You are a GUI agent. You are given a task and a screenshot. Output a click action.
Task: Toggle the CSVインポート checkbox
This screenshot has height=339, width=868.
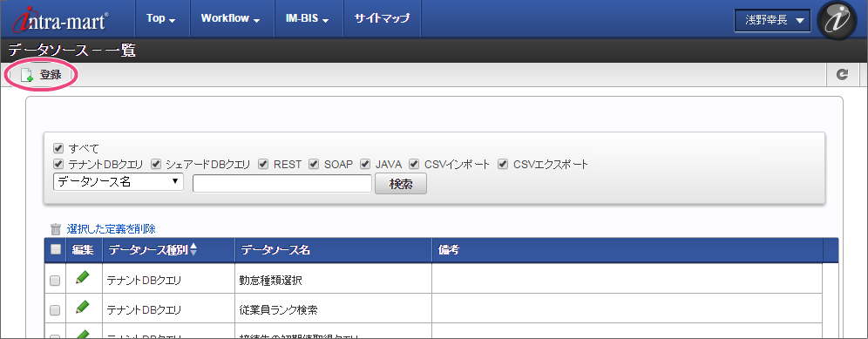[414, 165]
